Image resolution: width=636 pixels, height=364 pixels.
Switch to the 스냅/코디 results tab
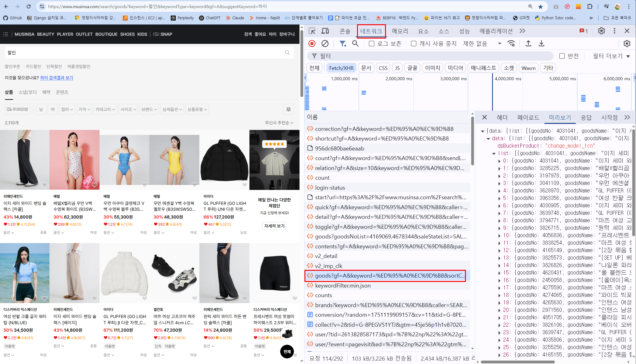[x=28, y=92]
